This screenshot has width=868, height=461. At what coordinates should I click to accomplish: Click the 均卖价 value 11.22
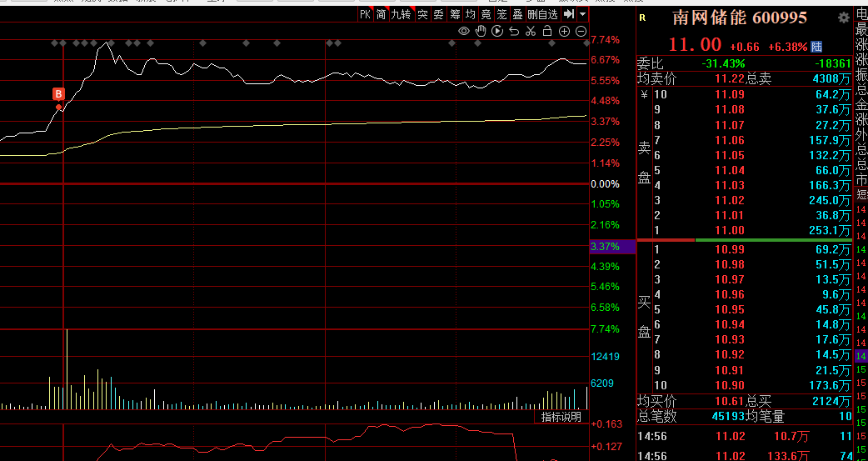click(730, 78)
